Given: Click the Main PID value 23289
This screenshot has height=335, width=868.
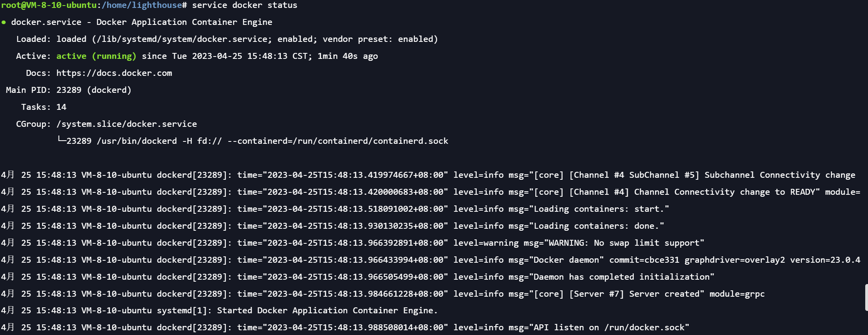Looking at the screenshot, I should point(69,90).
